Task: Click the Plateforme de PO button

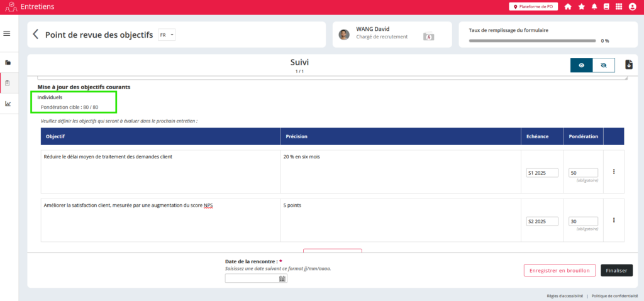Action: coord(534,7)
